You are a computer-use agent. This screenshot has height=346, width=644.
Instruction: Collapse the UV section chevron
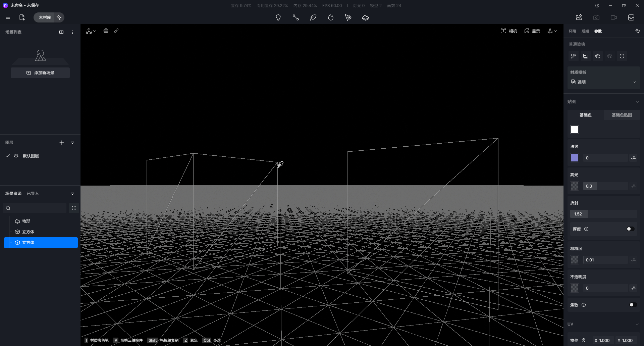[637, 324]
